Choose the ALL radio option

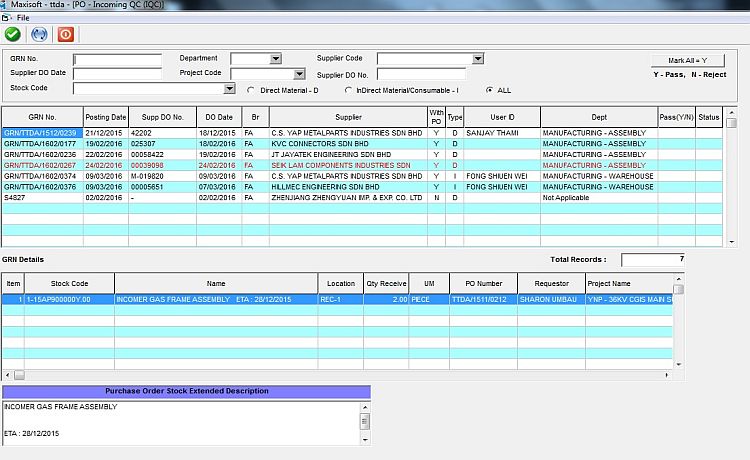click(489, 89)
